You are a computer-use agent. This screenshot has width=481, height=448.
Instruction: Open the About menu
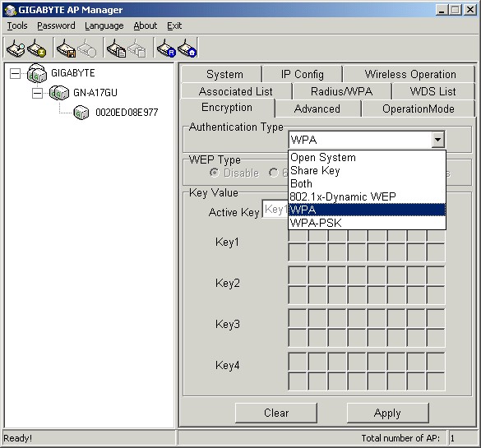pyautogui.click(x=145, y=25)
